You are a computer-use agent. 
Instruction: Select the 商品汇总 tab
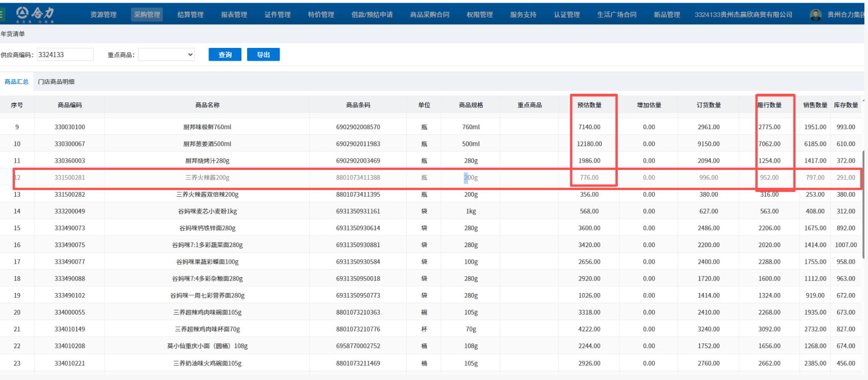pos(16,82)
